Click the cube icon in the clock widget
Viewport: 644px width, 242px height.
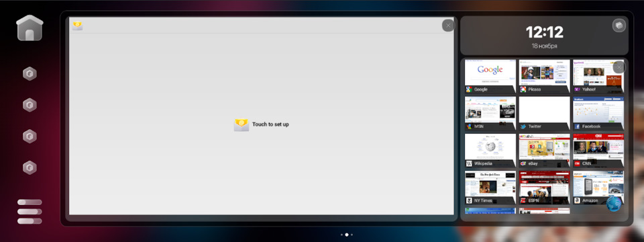tap(619, 26)
